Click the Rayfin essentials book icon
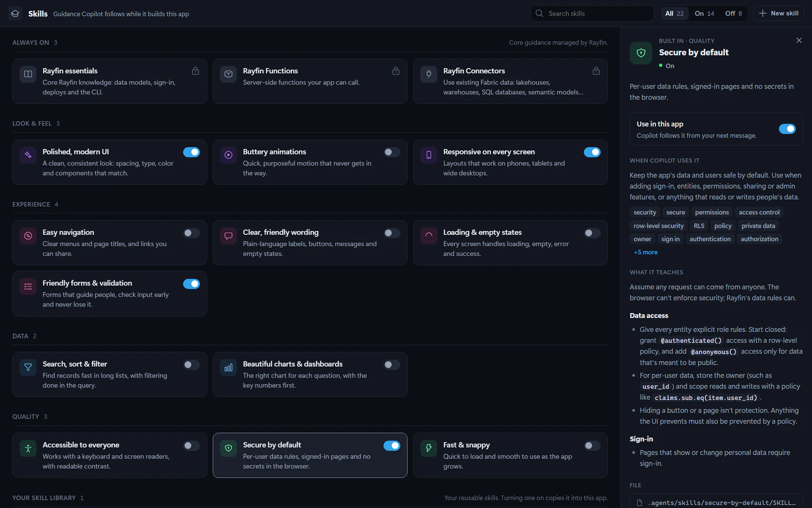The image size is (812, 508). coord(28,74)
